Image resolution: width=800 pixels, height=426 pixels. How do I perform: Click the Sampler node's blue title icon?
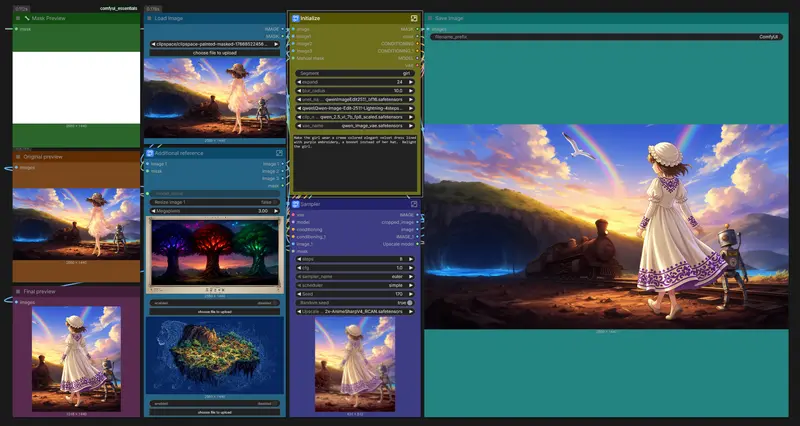(296, 204)
